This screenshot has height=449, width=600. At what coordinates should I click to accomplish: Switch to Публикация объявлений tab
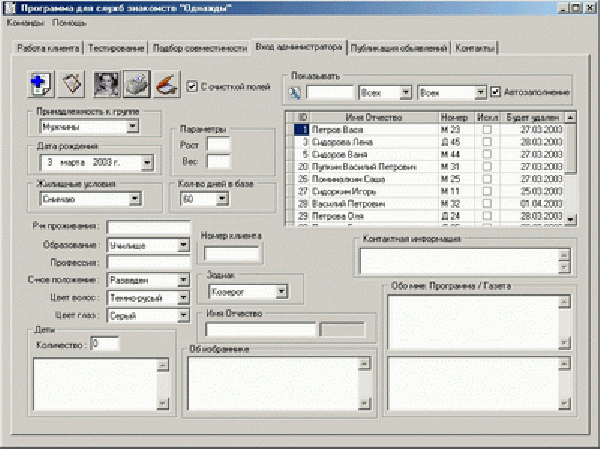tap(399, 48)
